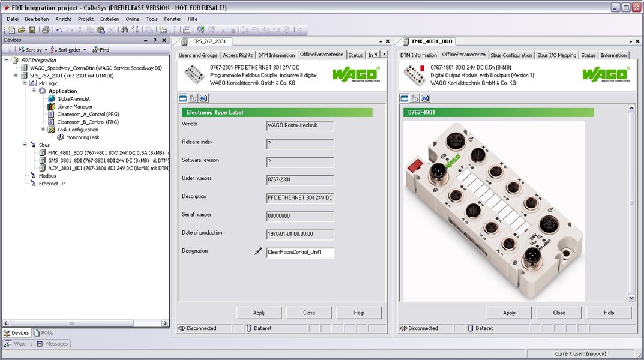Undo last action with toolbar arrow
Viewport: 644px width, 360px height.
[59, 30]
